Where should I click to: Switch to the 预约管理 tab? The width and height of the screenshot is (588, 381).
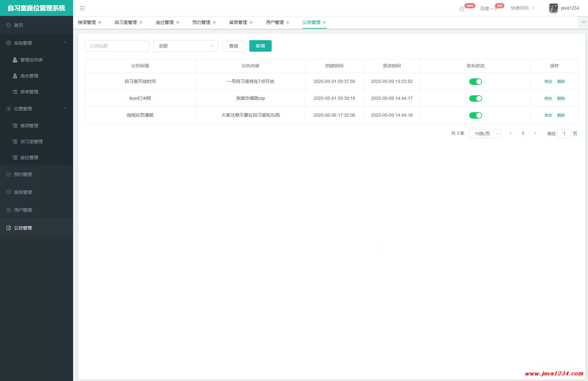click(x=201, y=22)
